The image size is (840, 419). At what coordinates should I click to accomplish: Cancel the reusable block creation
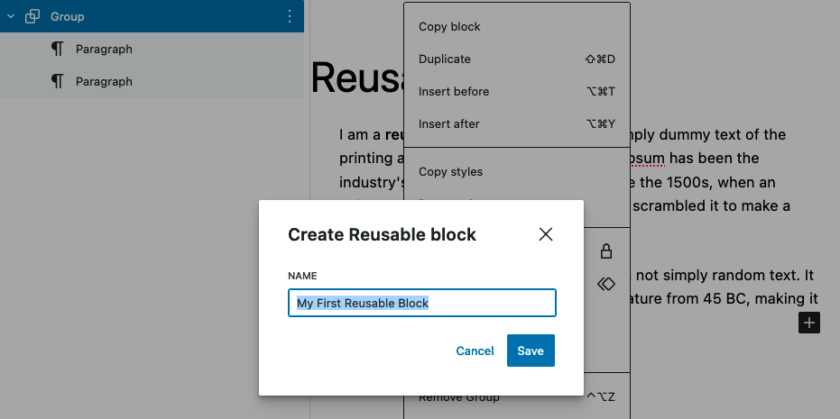[475, 350]
